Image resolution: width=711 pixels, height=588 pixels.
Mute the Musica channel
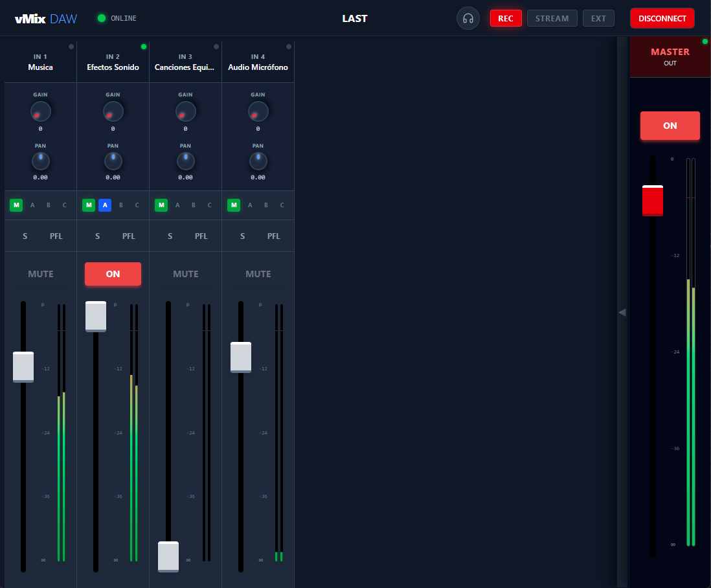tap(40, 274)
